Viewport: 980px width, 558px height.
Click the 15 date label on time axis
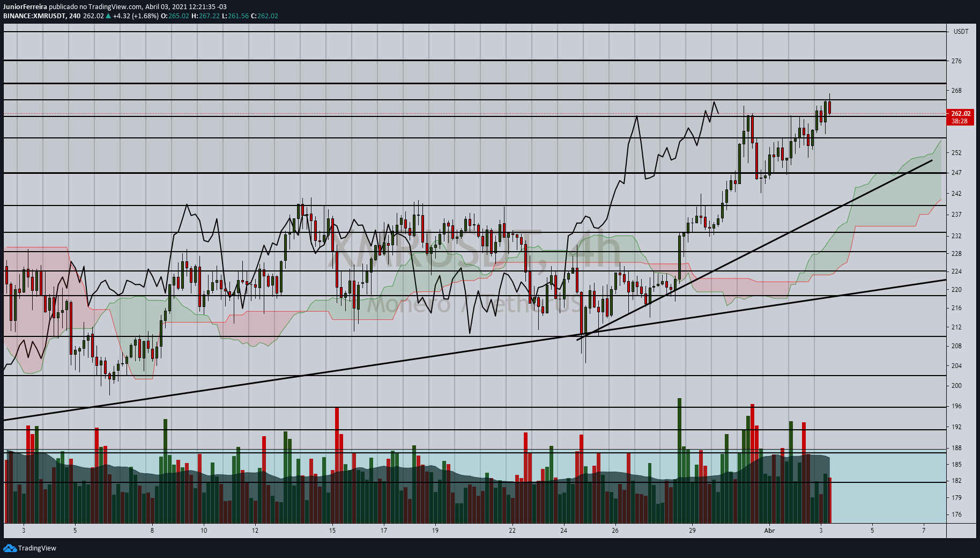[332, 531]
